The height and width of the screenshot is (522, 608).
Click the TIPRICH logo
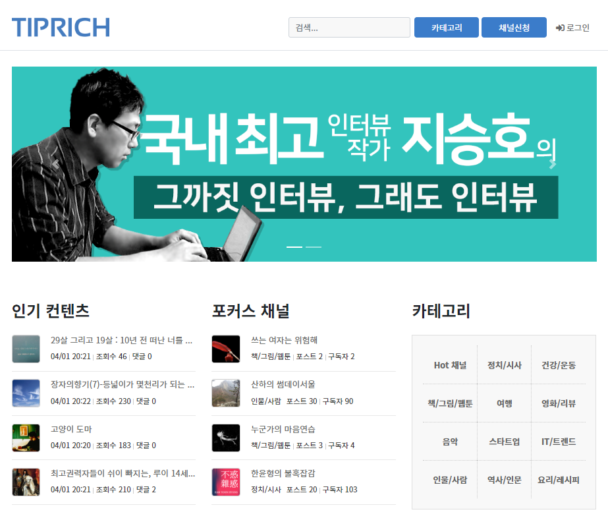point(61,27)
